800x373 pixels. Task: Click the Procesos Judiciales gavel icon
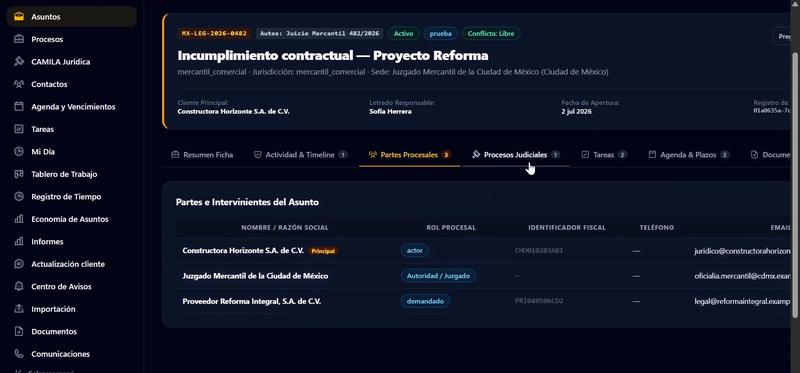[476, 154]
